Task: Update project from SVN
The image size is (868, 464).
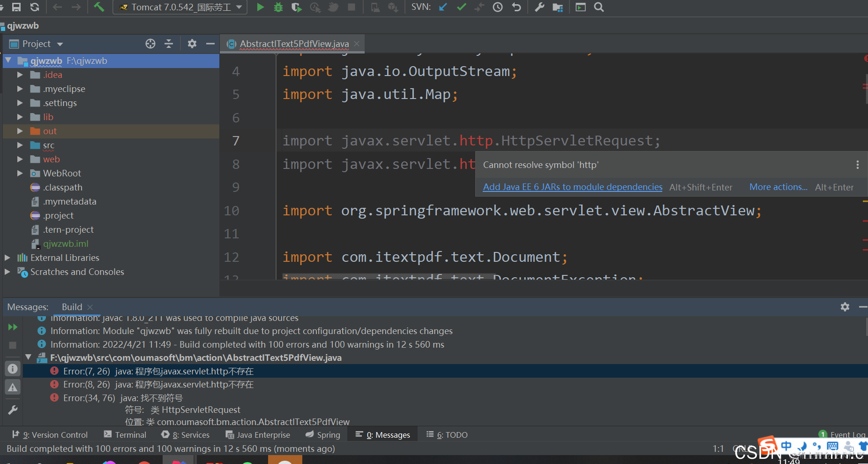Action: click(443, 7)
